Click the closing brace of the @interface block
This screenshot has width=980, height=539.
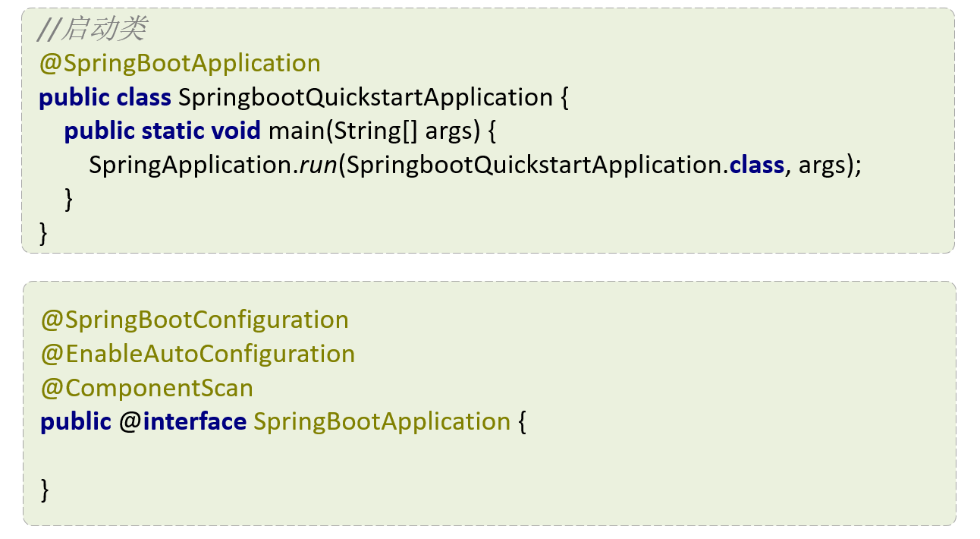45,489
